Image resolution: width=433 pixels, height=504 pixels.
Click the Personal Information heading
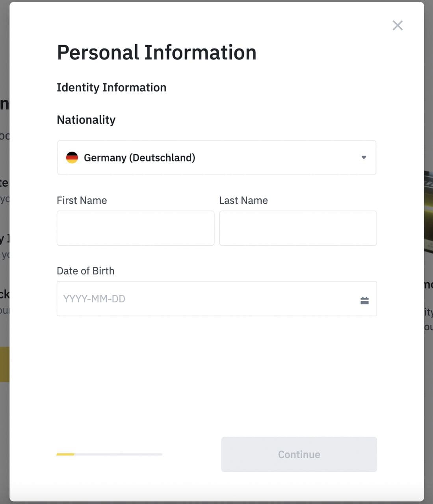[x=156, y=52]
